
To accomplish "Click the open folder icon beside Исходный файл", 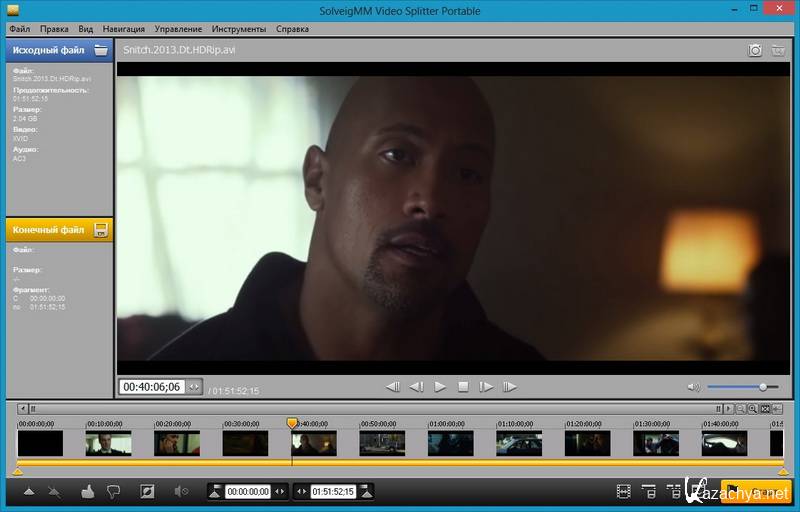I will coord(101,49).
